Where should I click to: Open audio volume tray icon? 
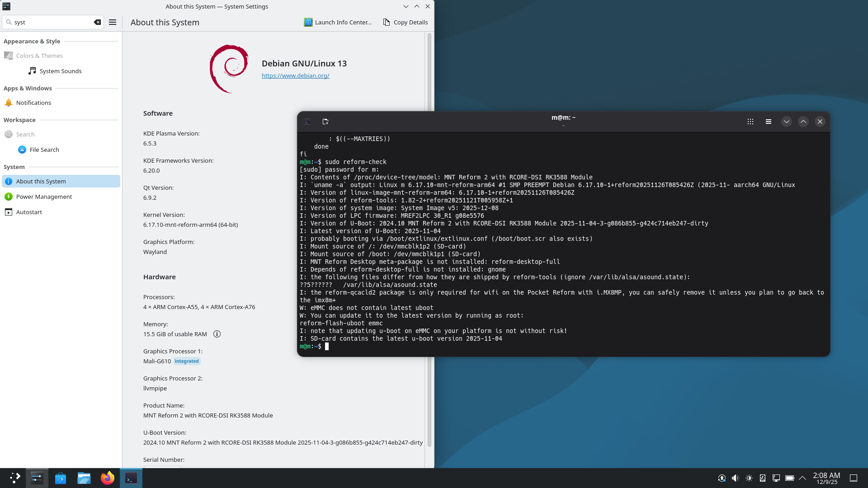[x=735, y=478]
